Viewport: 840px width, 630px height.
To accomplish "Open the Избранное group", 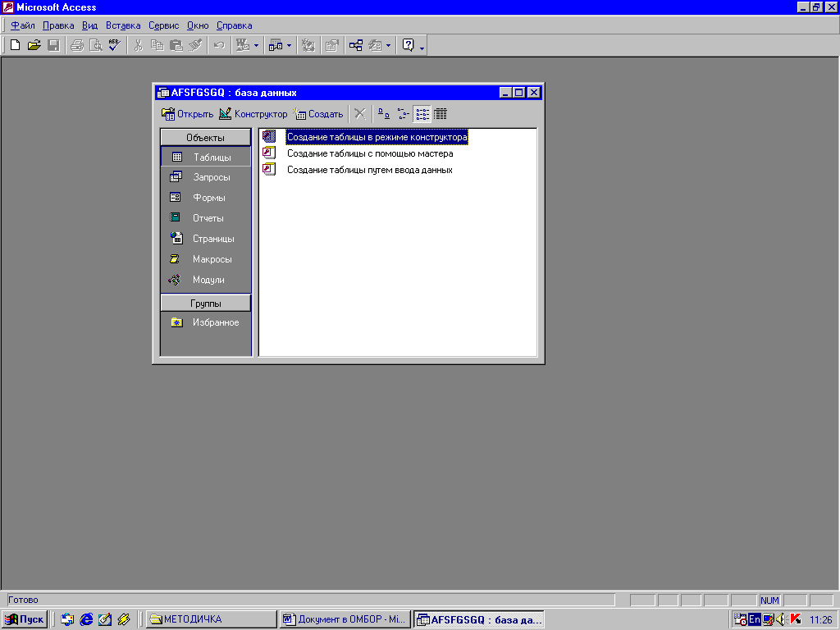I will point(206,322).
